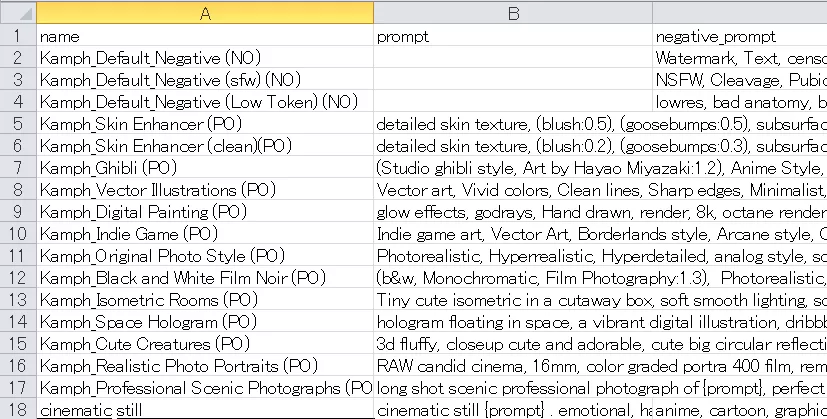Select cell Kamph_Vector Illustrations (PO)
The height and width of the screenshot is (419, 827).
tap(205, 189)
